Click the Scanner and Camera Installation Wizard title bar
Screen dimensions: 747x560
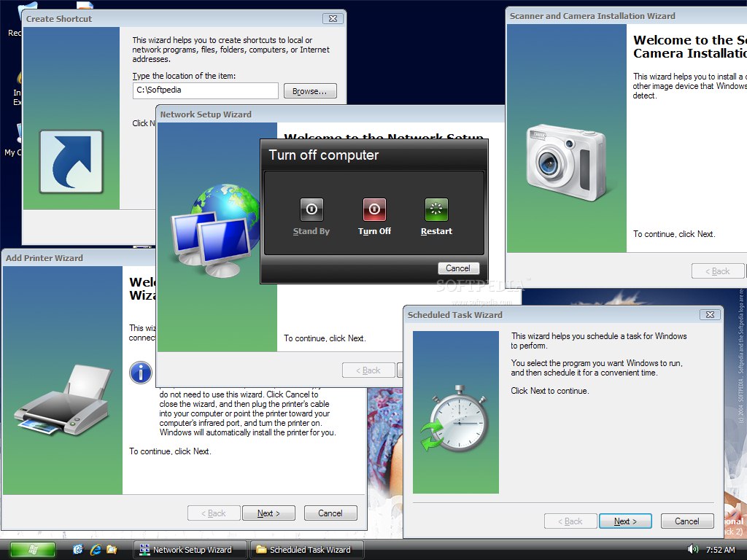point(626,16)
